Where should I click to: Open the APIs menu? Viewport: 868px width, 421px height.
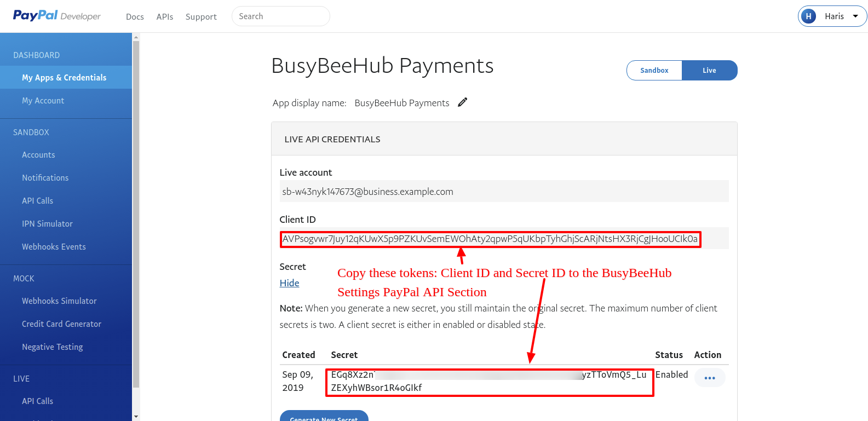[x=165, y=17]
